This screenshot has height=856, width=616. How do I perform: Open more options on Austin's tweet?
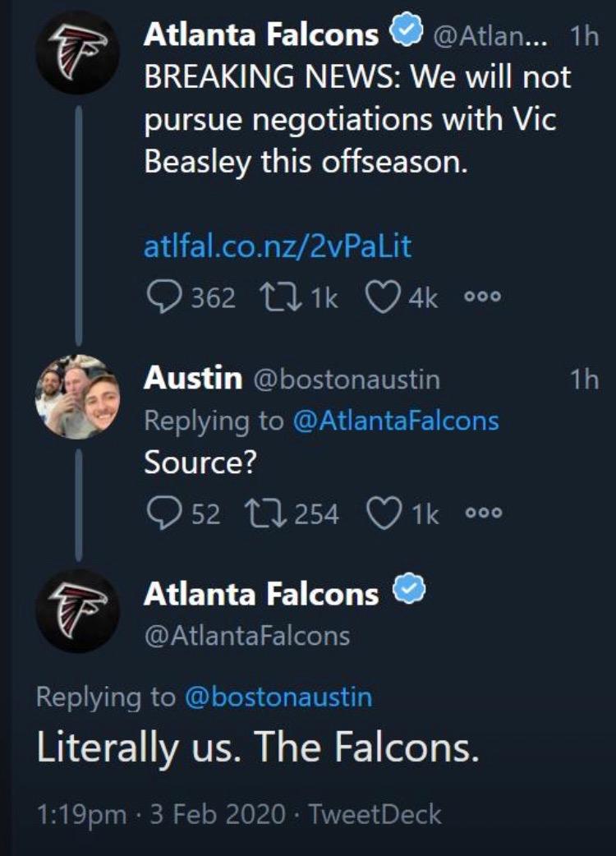click(x=484, y=513)
